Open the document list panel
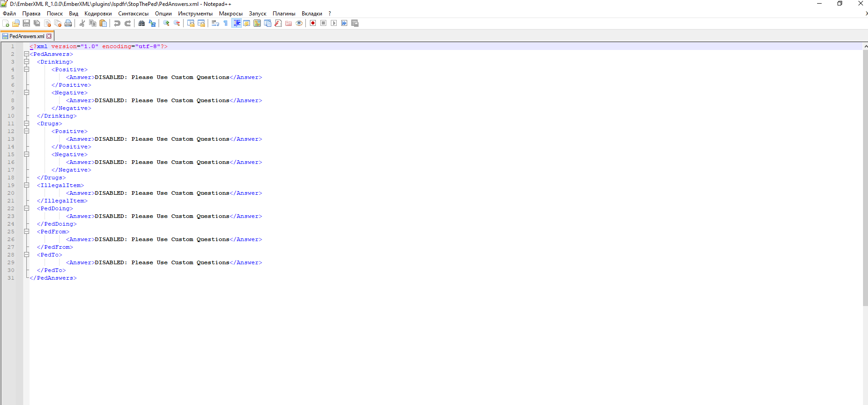Screen dimensions: 868x405 [268, 23]
